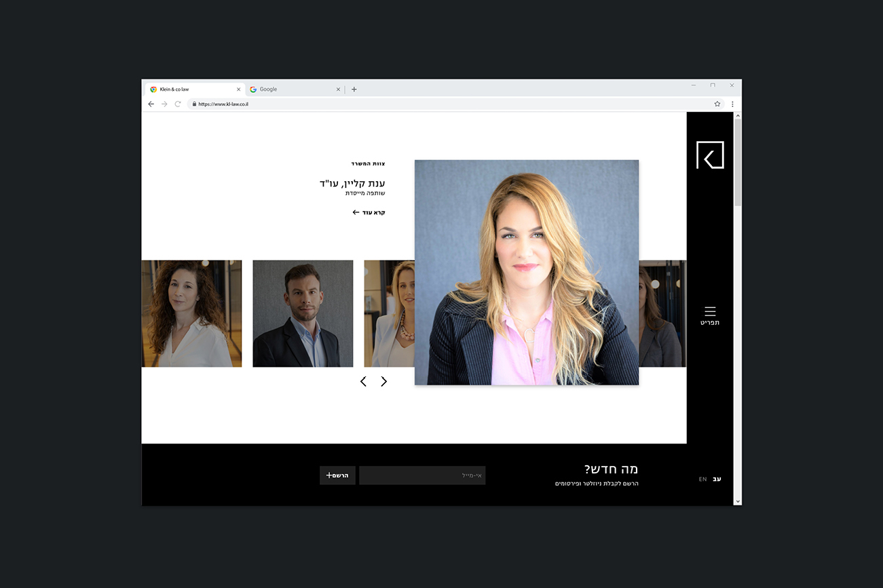Select the thumbnail of the curly-haired woman
The height and width of the screenshot is (588, 883).
pos(191,313)
